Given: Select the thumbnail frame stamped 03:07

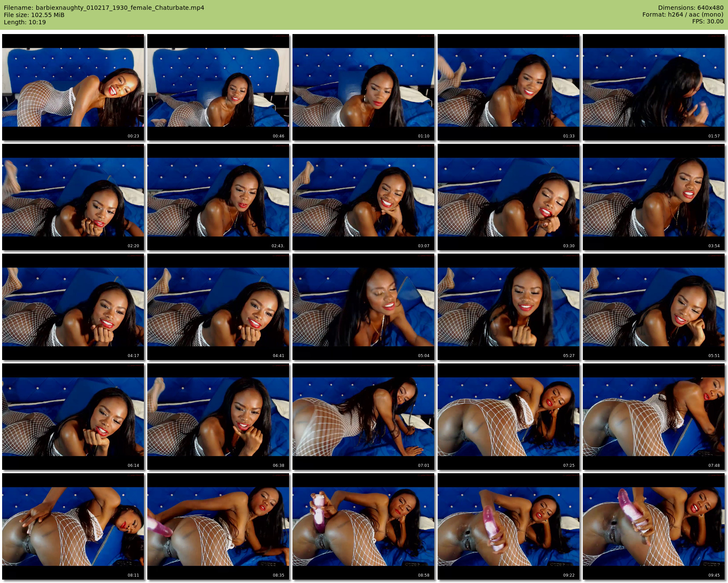Looking at the screenshot, I should tap(364, 197).
